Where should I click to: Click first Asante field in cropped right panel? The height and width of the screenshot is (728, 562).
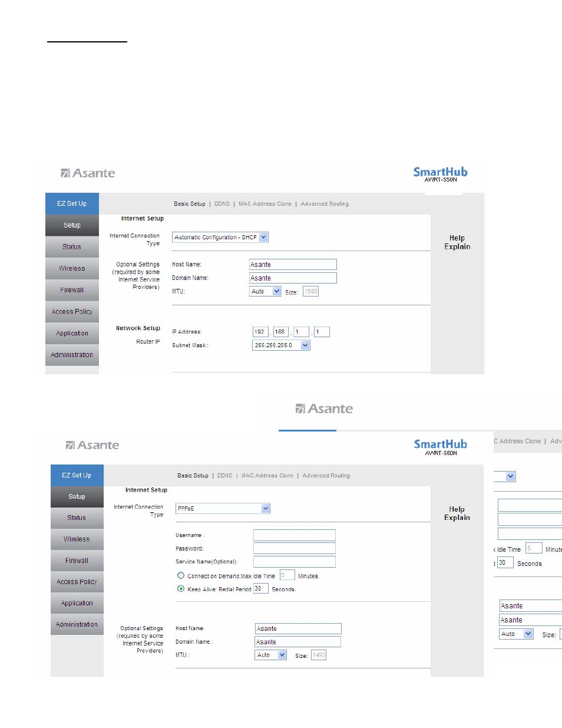(530, 606)
